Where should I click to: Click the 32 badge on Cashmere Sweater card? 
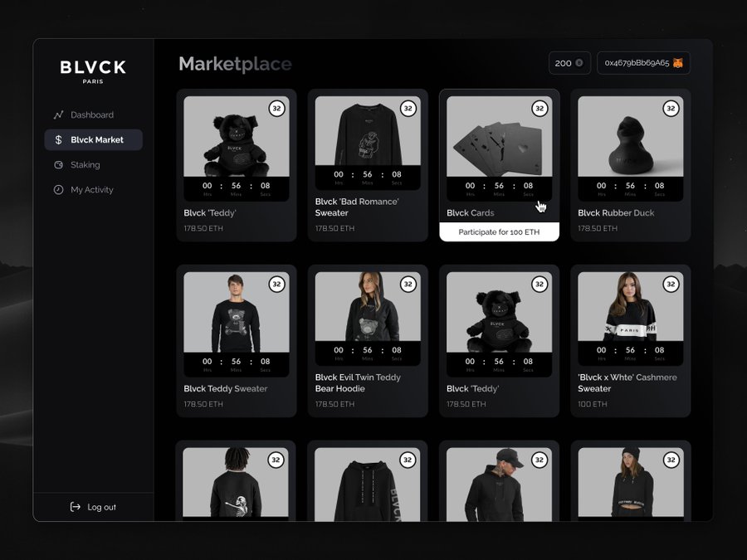tap(671, 285)
